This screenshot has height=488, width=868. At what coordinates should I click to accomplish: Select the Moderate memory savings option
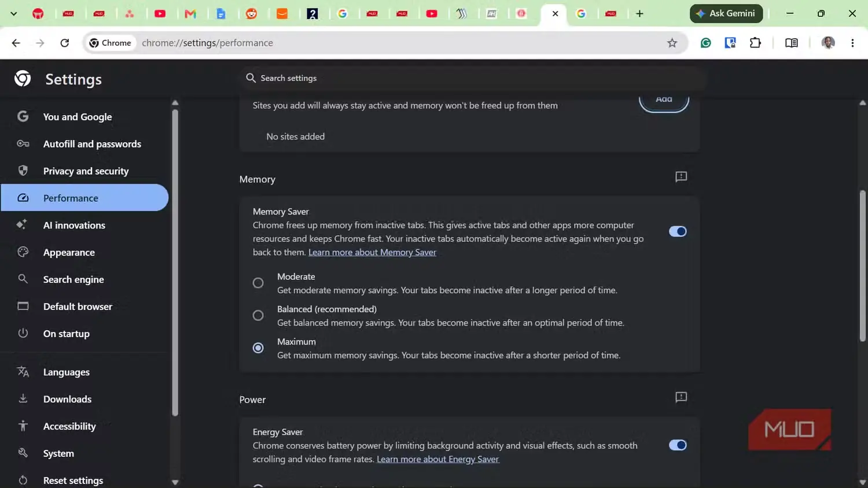(258, 283)
